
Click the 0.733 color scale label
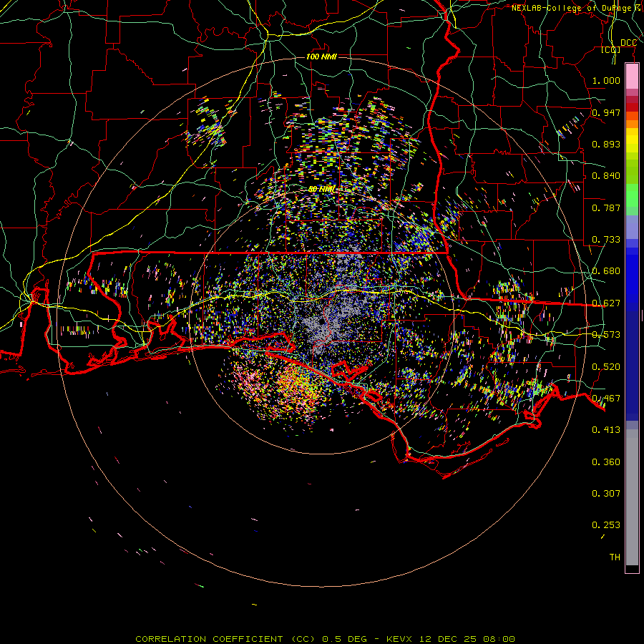pyautogui.click(x=606, y=240)
